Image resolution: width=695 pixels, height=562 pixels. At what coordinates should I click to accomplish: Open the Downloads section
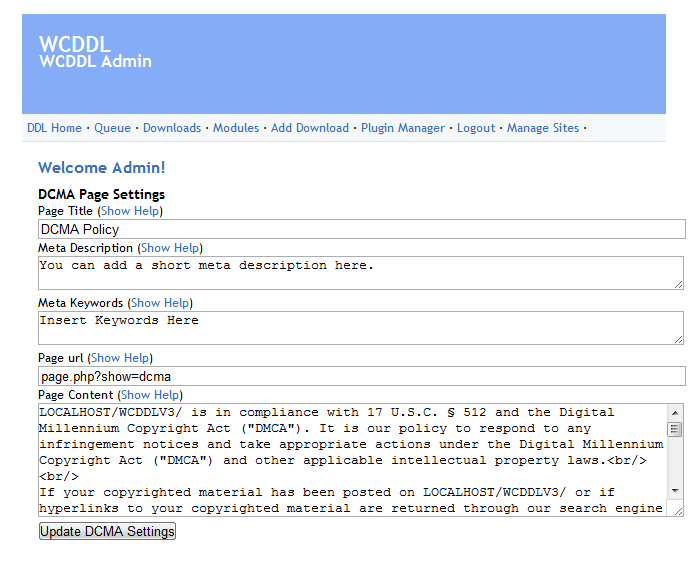[172, 128]
